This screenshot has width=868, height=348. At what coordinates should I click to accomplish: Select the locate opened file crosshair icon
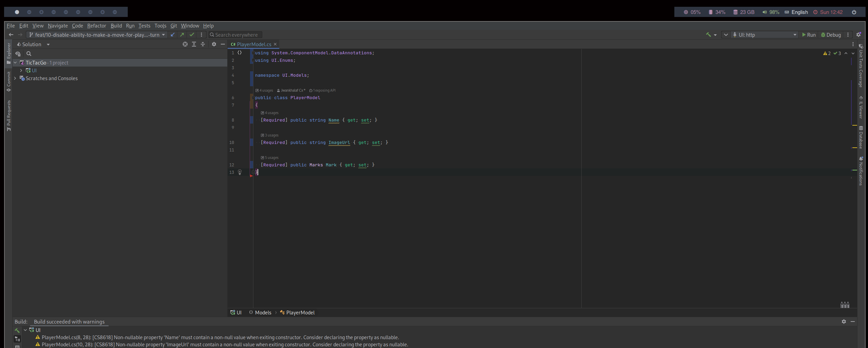tap(185, 44)
